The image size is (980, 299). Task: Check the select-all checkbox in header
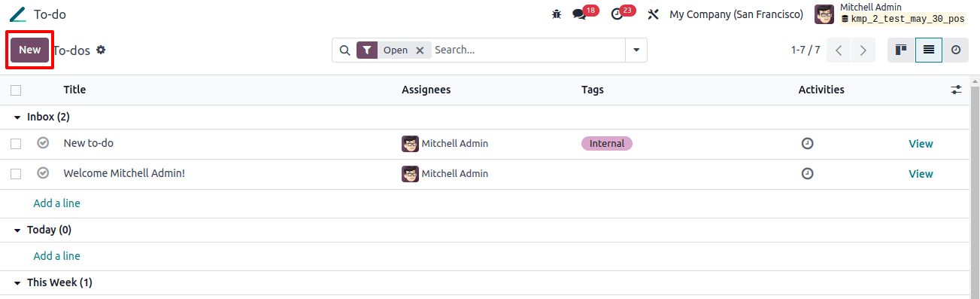[x=16, y=90]
